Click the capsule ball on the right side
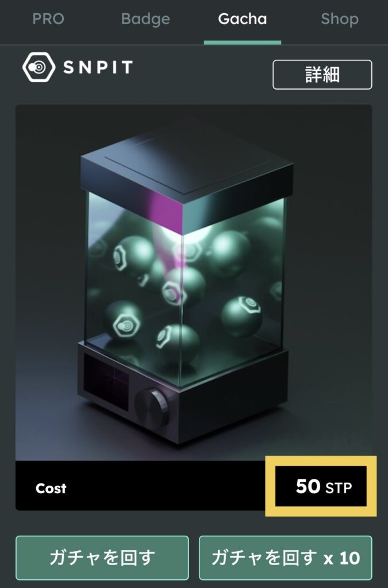Image resolution: width=388 pixels, height=588 pixels. tap(241, 317)
